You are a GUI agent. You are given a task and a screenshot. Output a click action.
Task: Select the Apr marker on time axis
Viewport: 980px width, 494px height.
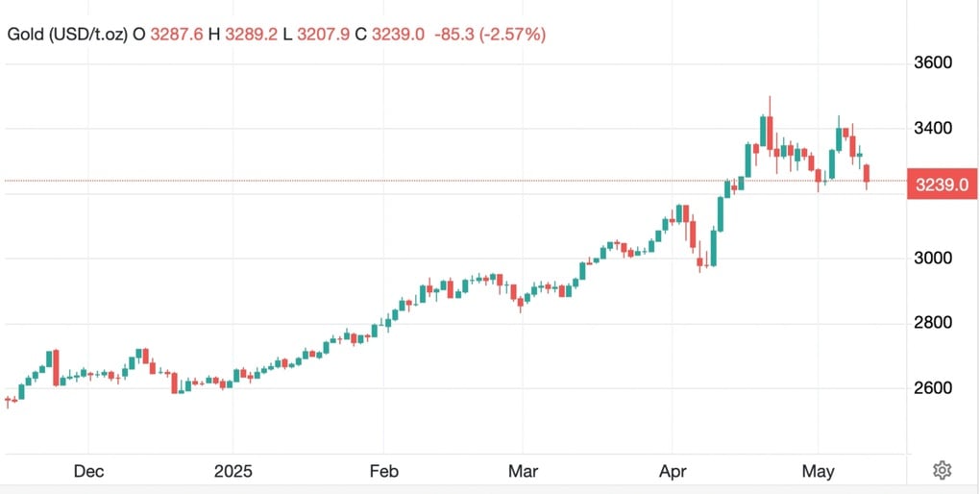(673, 472)
